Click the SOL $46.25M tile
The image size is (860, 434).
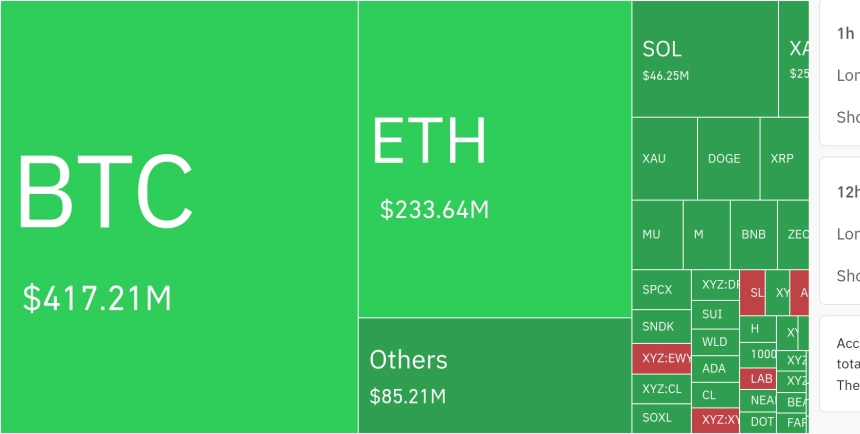point(705,59)
